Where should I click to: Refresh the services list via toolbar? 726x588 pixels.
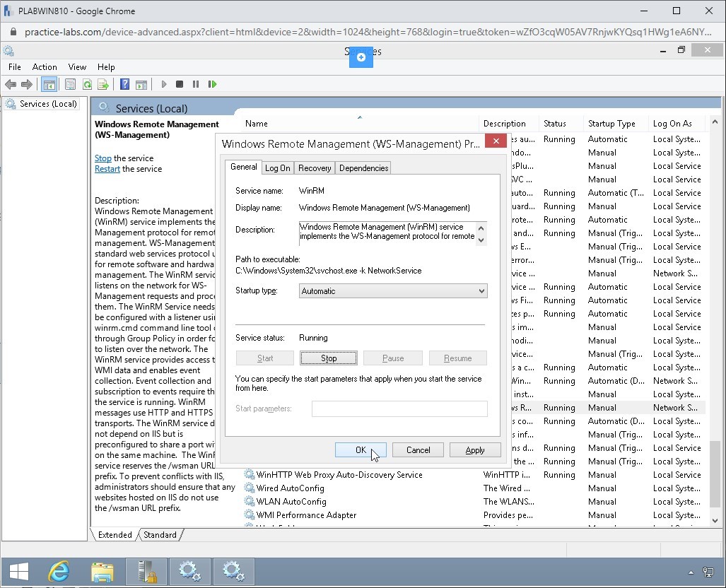coord(87,84)
